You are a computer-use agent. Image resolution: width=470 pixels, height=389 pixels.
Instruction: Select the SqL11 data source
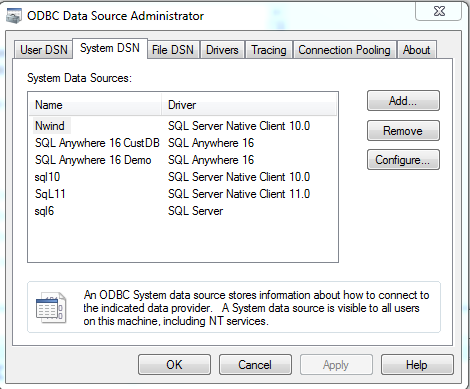click(x=183, y=194)
